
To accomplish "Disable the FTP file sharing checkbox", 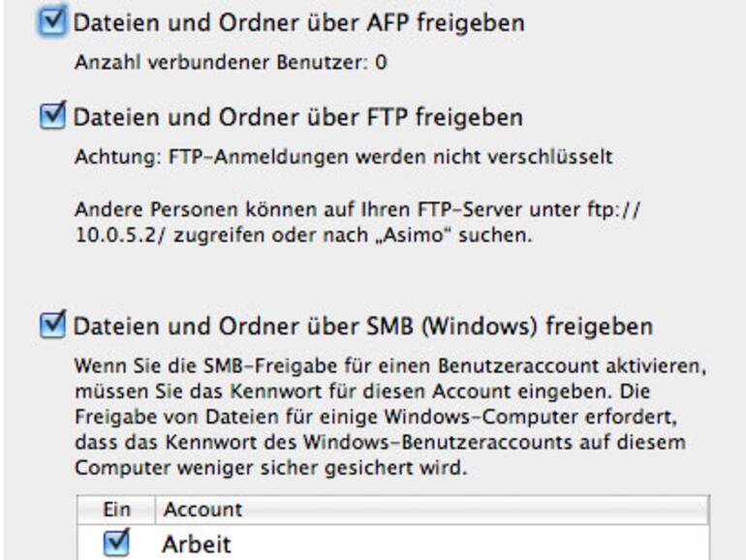I will point(53,117).
